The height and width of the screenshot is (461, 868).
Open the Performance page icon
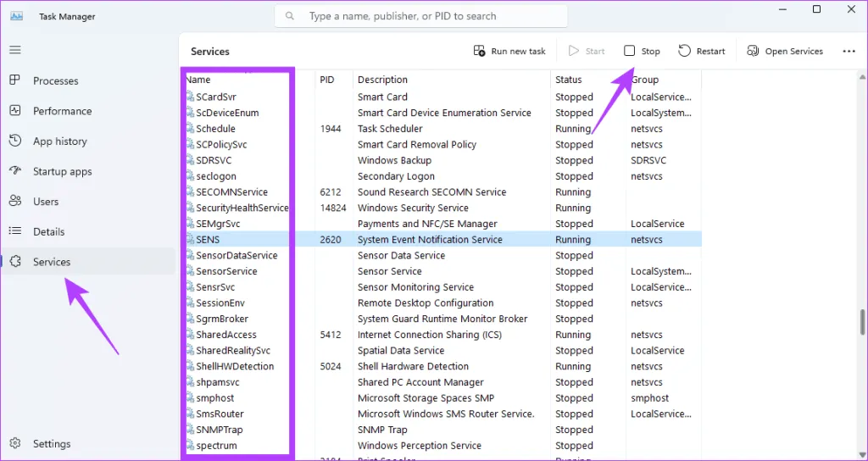(14, 111)
